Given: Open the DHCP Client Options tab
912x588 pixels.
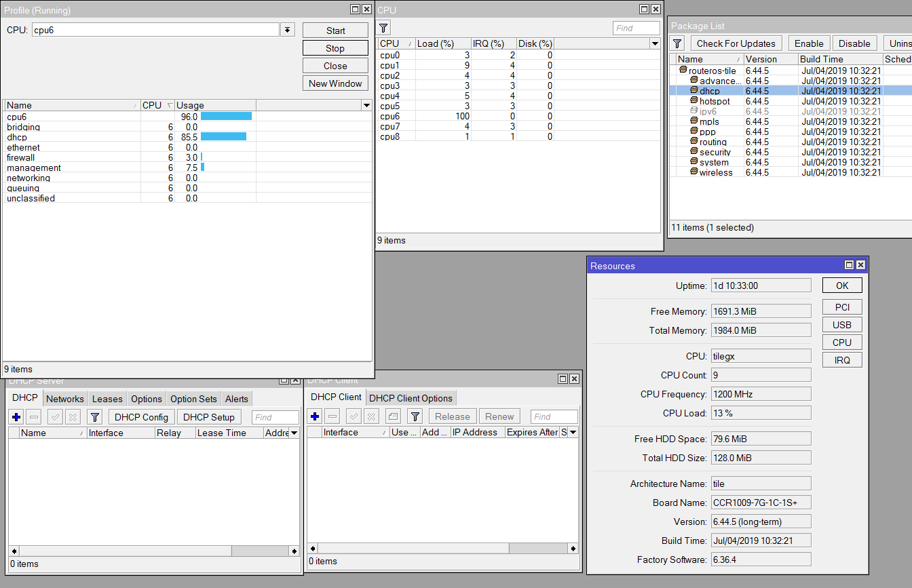Looking at the screenshot, I should tap(411, 398).
